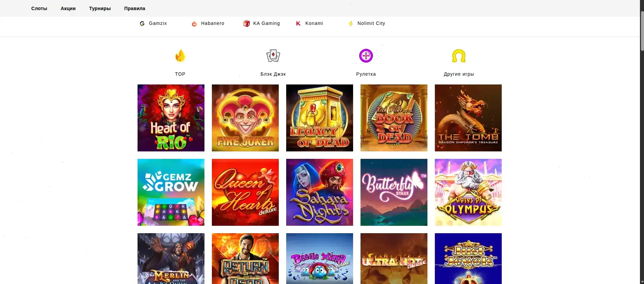Launch the Fire Joker game tile
This screenshot has width=644, height=284.
[245, 118]
